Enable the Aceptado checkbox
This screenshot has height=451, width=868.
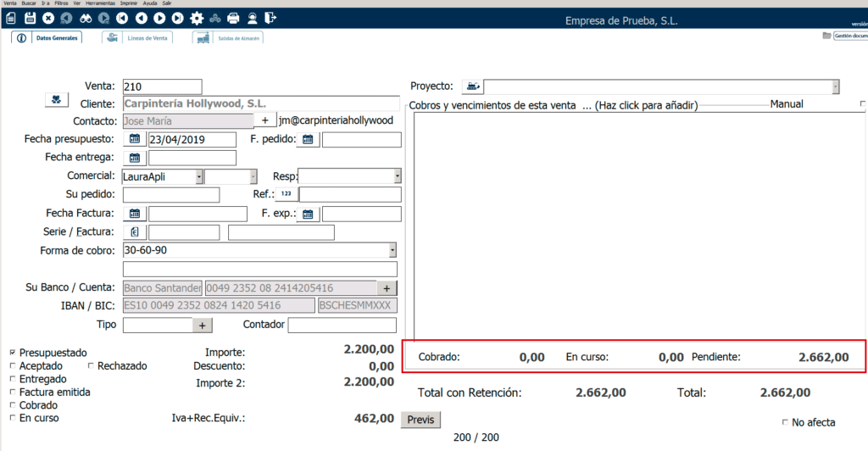tap(12, 366)
